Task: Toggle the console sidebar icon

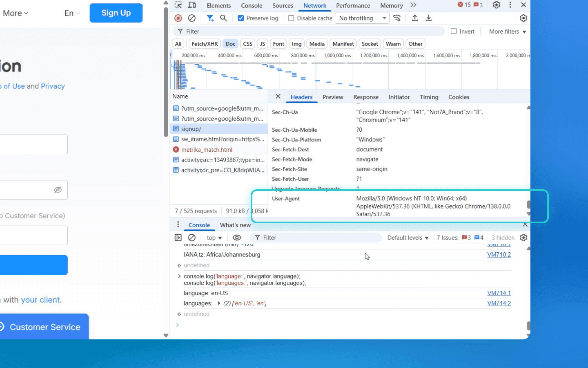Action: [x=178, y=238]
